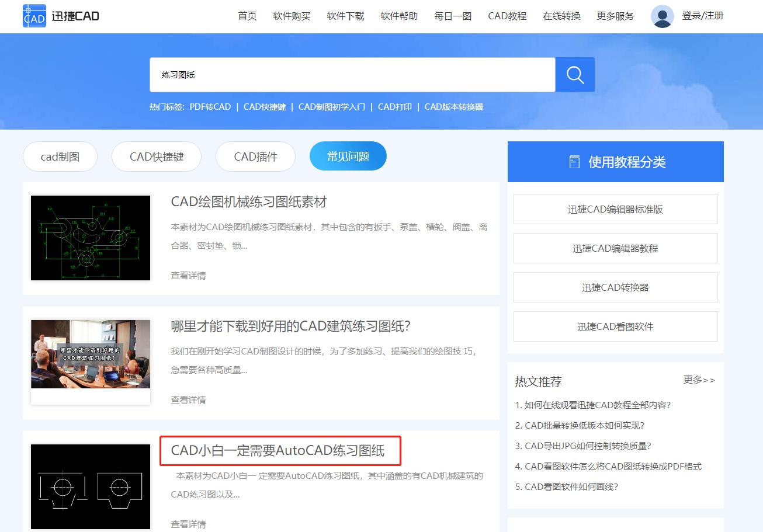Open the 更多服务 dropdown menu
The width and height of the screenshot is (763, 532).
(615, 16)
